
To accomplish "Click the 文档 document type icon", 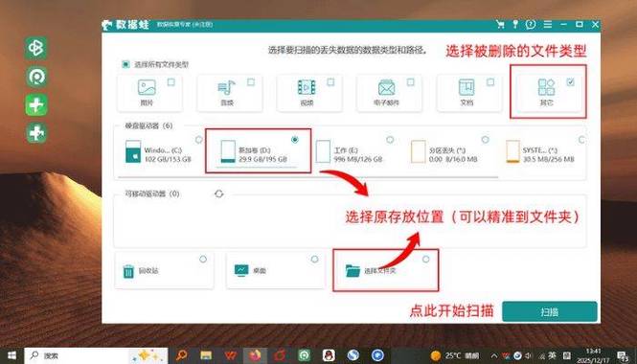I will click(466, 88).
